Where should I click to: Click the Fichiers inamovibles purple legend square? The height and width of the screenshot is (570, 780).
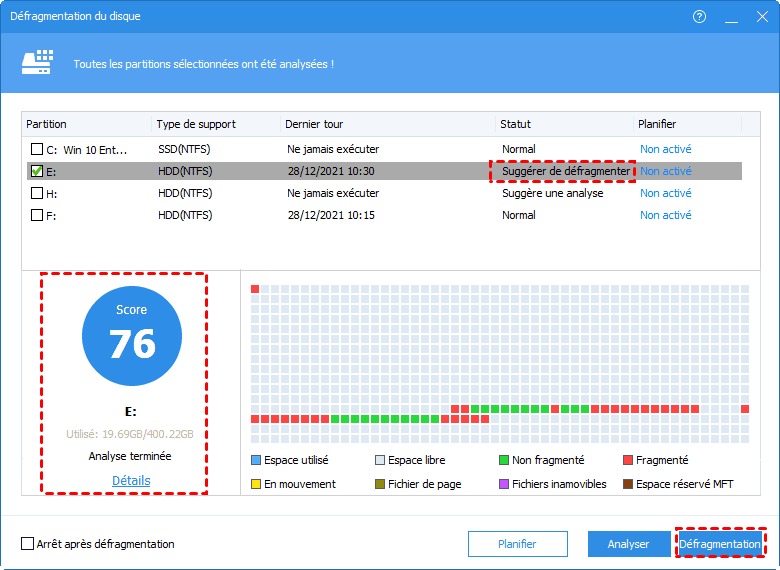click(x=504, y=484)
